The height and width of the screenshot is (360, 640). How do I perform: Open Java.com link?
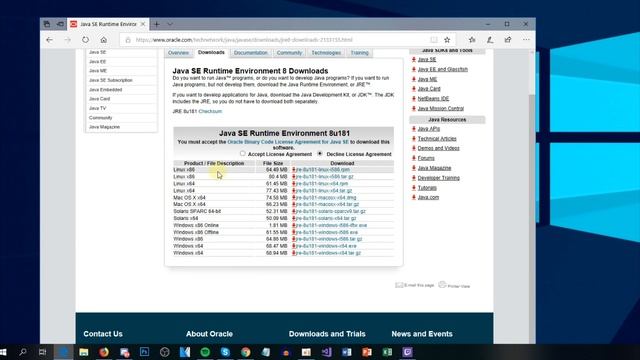tap(428, 197)
